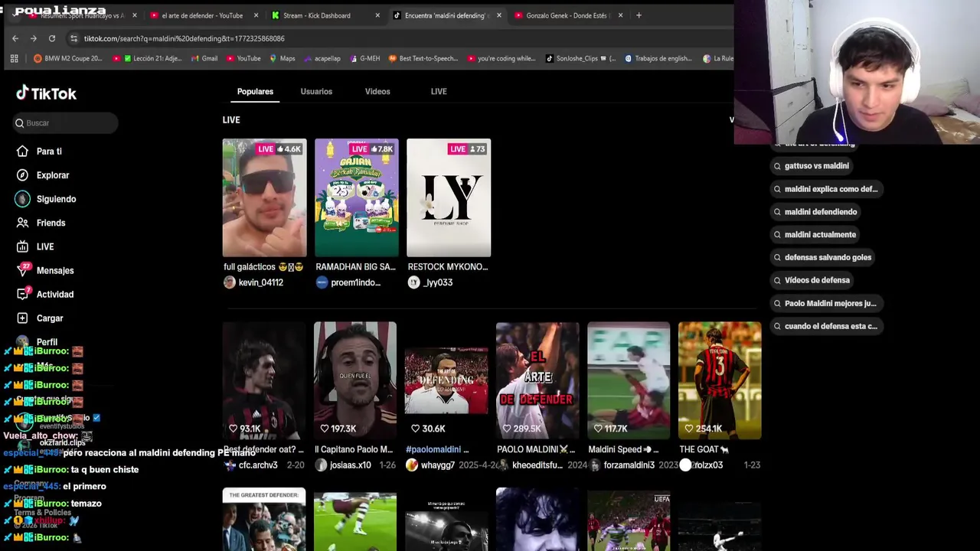Open the #paolomaldini hashtag link
The height and width of the screenshot is (551, 980).
tap(433, 449)
